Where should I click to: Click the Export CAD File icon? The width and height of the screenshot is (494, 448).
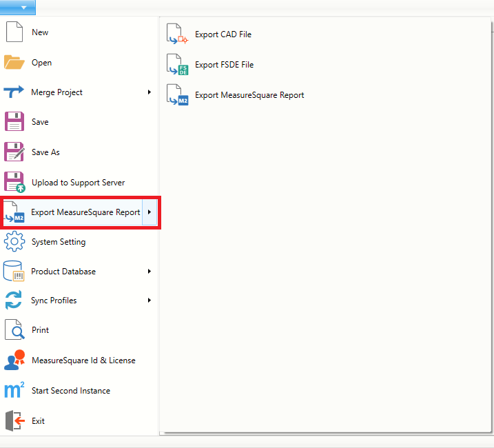tap(177, 34)
